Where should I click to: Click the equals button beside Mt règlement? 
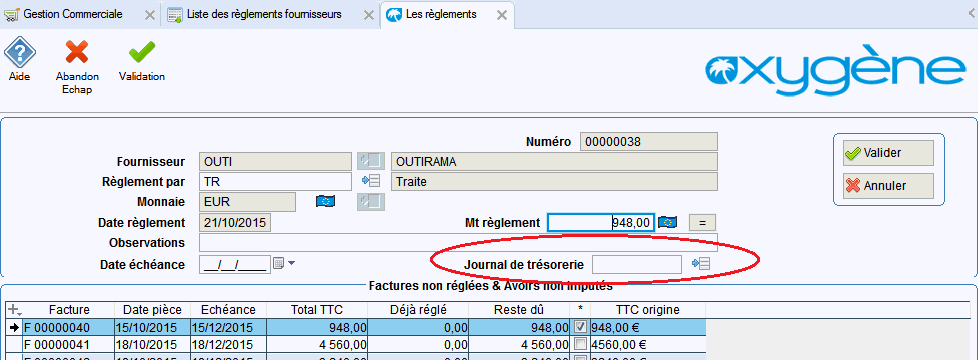702,223
